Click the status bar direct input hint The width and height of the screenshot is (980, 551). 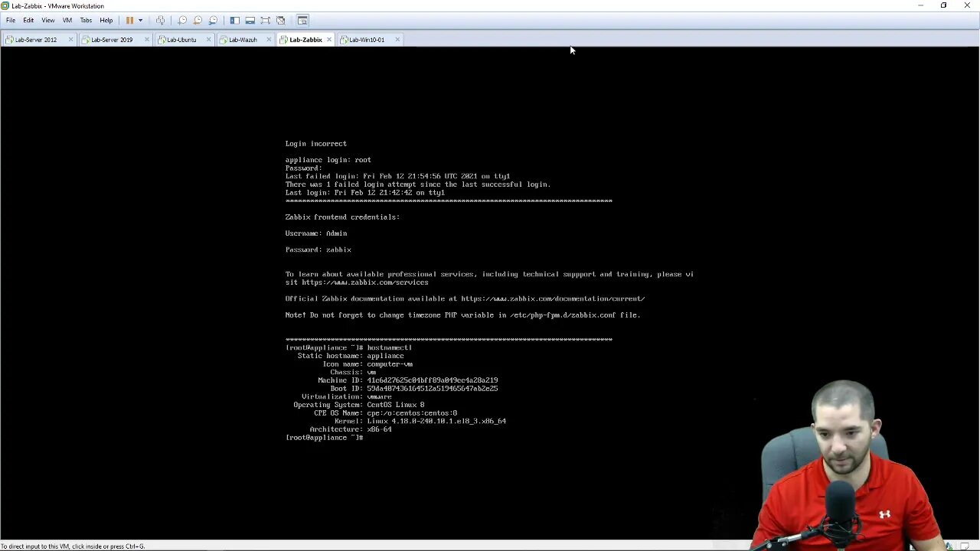click(x=73, y=546)
